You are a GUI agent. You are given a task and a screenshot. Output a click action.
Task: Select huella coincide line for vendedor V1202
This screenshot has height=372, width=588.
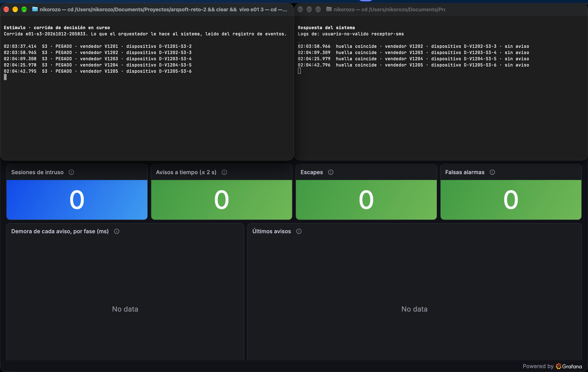[x=413, y=46]
